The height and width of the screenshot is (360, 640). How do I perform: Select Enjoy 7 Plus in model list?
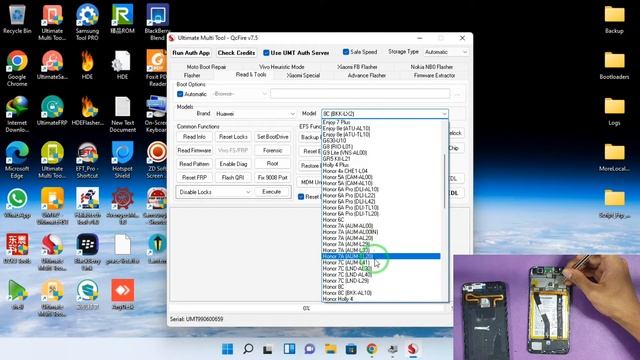tap(336, 122)
